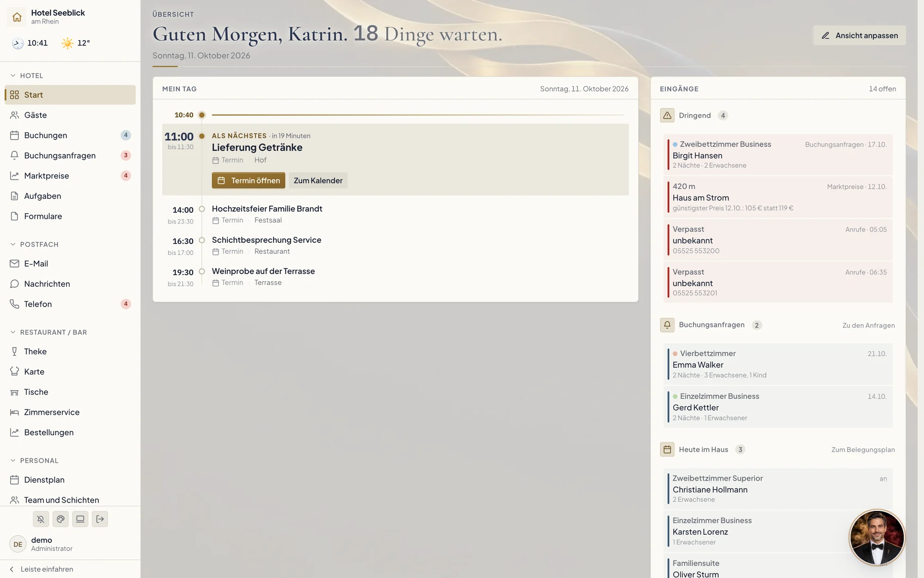Open Zimmerservice in the sidebar
The image size is (924, 578).
70,412
